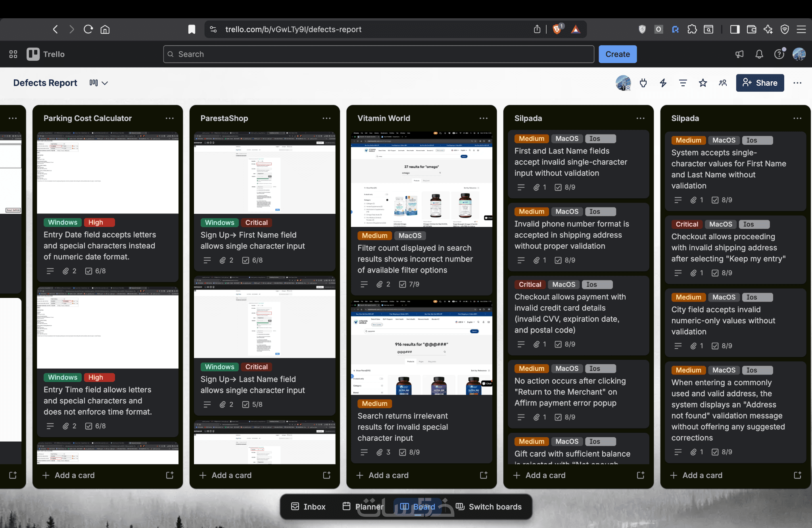Switch to the Planner tab
812x528 pixels.
[363, 507]
